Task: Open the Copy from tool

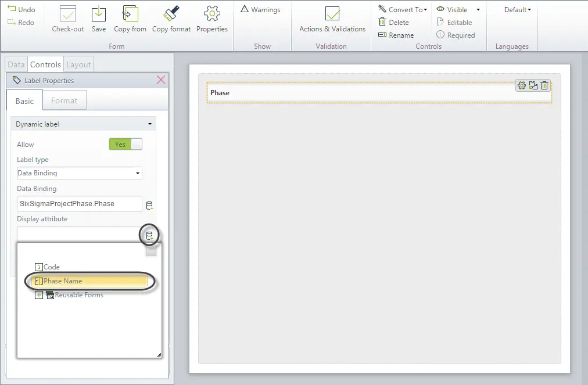Action: [x=130, y=13]
